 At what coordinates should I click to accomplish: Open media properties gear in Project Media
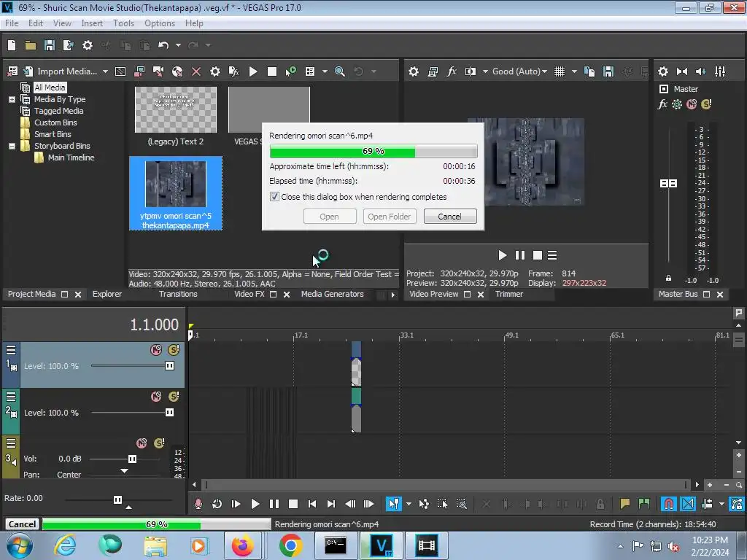[215, 71]
